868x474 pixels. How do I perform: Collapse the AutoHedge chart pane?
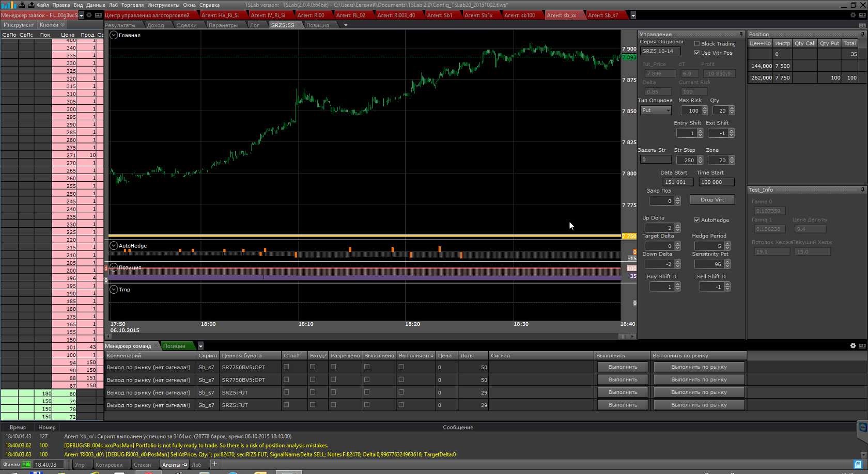(114, 246)
